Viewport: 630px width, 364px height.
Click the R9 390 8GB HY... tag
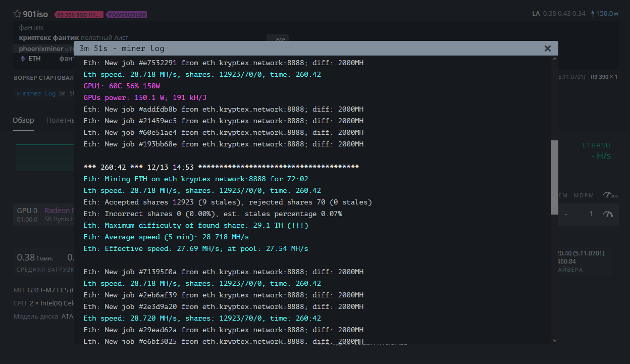click(79, 15)
